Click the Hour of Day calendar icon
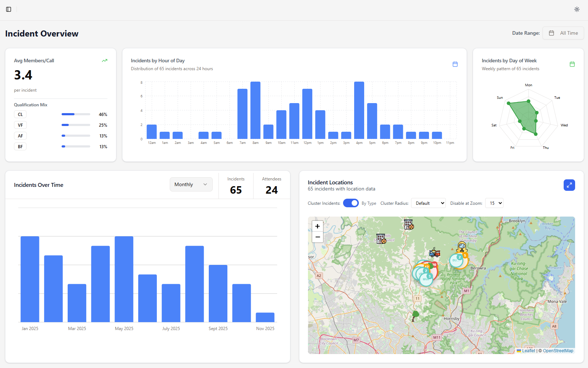Viewport: 588px width, 368px height. point(455,64)
